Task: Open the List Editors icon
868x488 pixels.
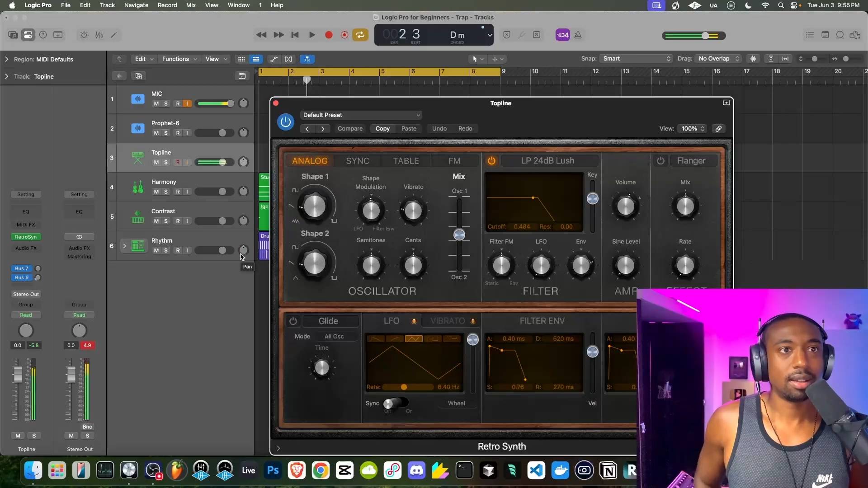Action: coord(810,35)
